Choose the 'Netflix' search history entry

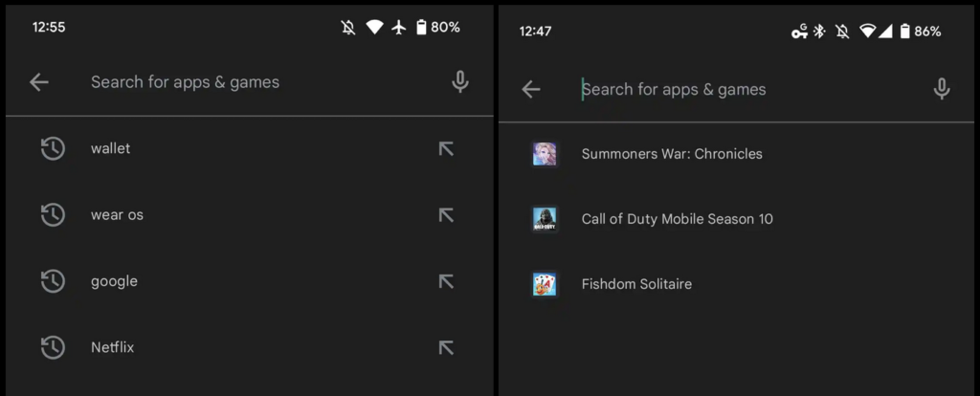[250, 347]
